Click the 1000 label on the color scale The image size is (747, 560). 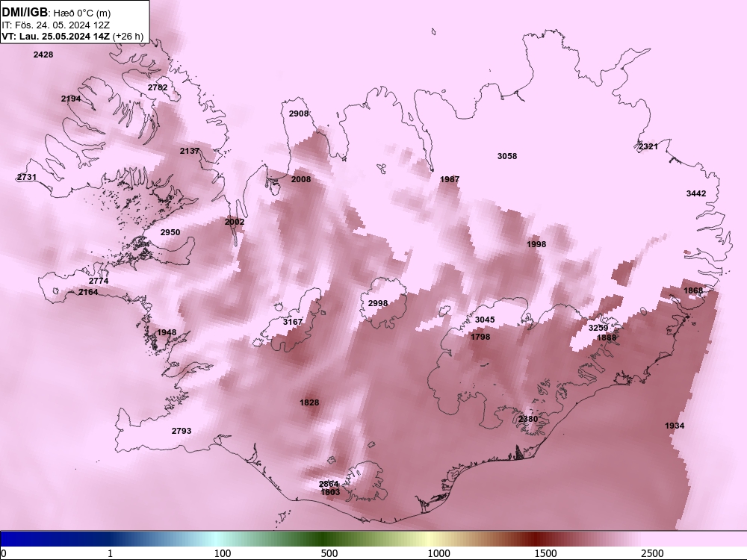438,553
